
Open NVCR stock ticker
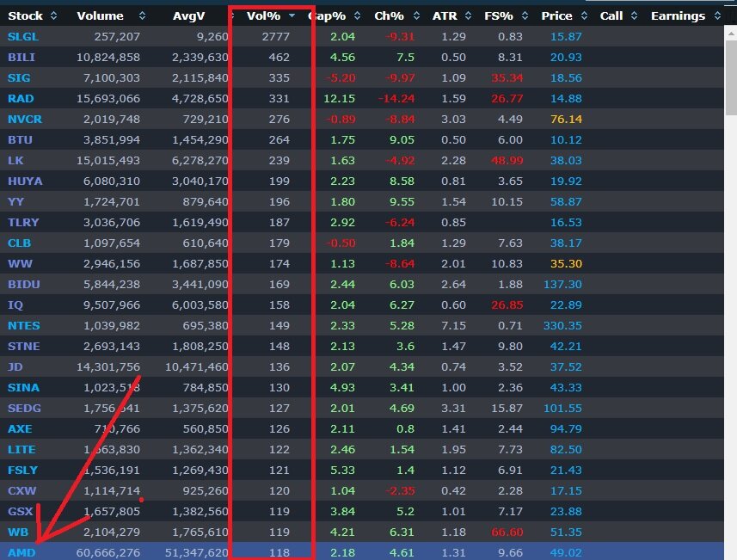pyautogui.click(x=25, y=120)
